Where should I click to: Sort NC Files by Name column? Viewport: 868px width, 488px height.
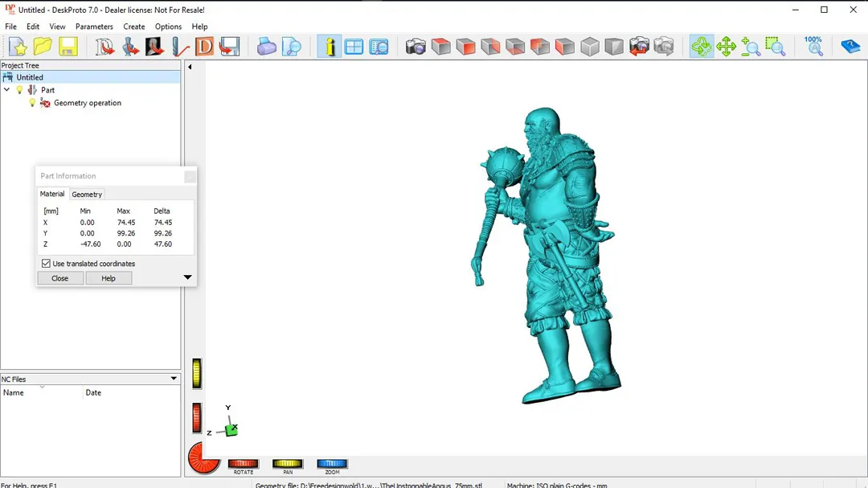[42, 392]
